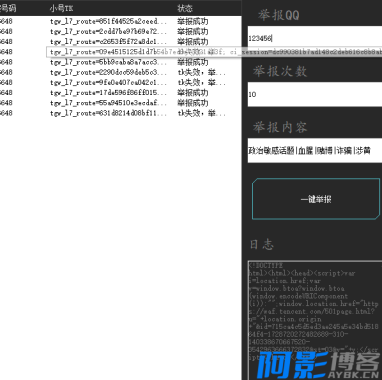Select row tgw_l7_route=2290dcc59deb5c3

121,72
